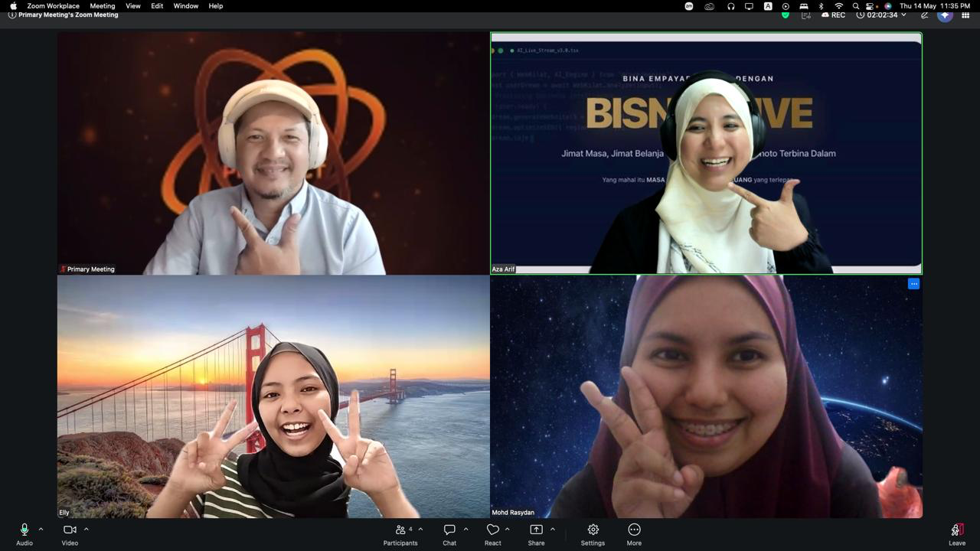Open the keyboard input source icon
Screen dimensions: 980x551
tap(768, 5)
